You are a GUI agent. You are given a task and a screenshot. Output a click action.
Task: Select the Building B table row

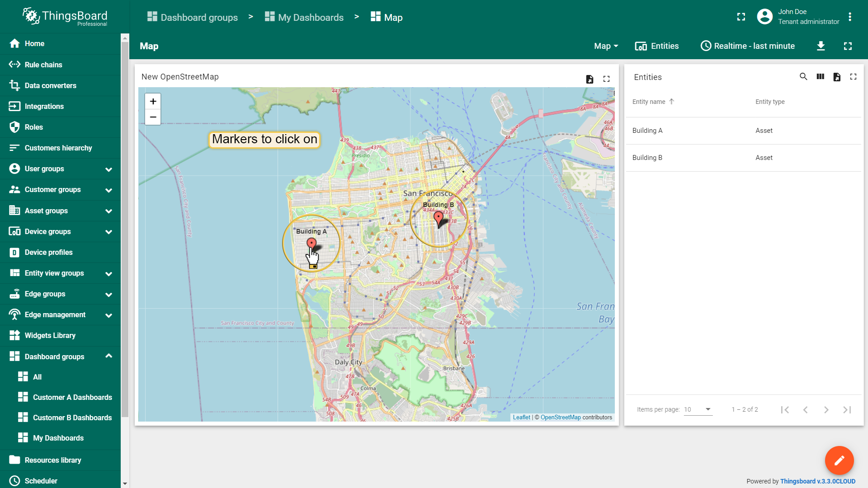pyautogui.click(x=743, y=158)
